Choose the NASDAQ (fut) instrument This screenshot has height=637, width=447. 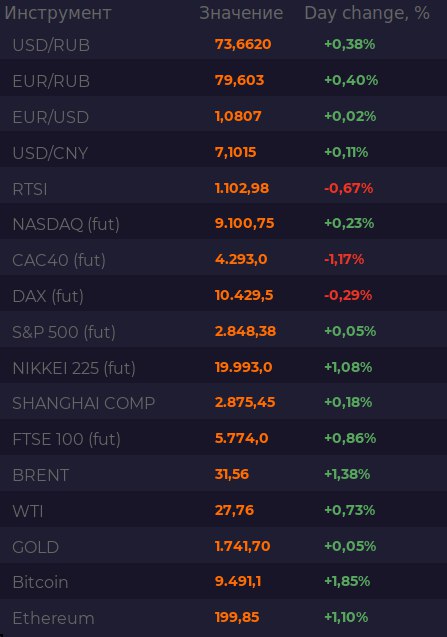tap(224, 223)
